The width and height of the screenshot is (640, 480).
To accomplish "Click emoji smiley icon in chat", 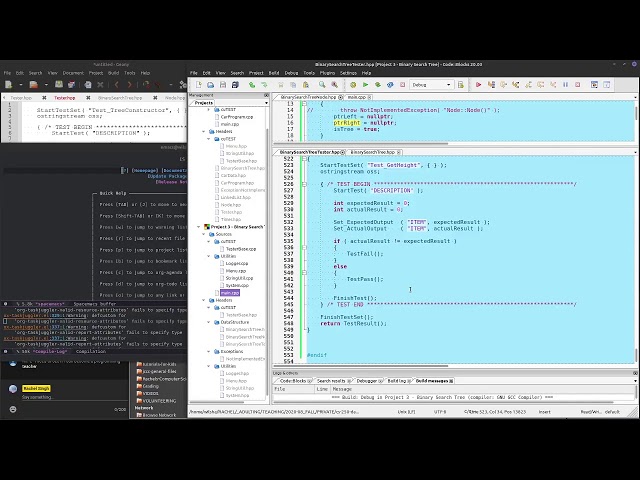I will point(13,409).
